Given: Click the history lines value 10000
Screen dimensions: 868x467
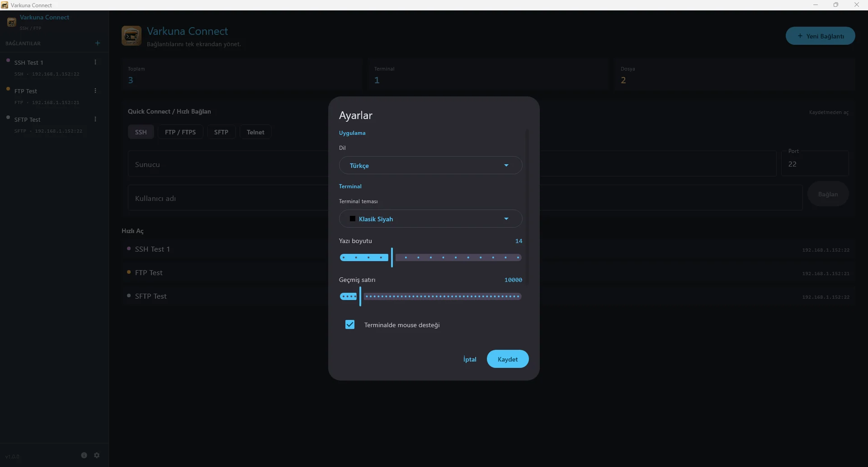Looking at the screenshot, I should point(513,280).
